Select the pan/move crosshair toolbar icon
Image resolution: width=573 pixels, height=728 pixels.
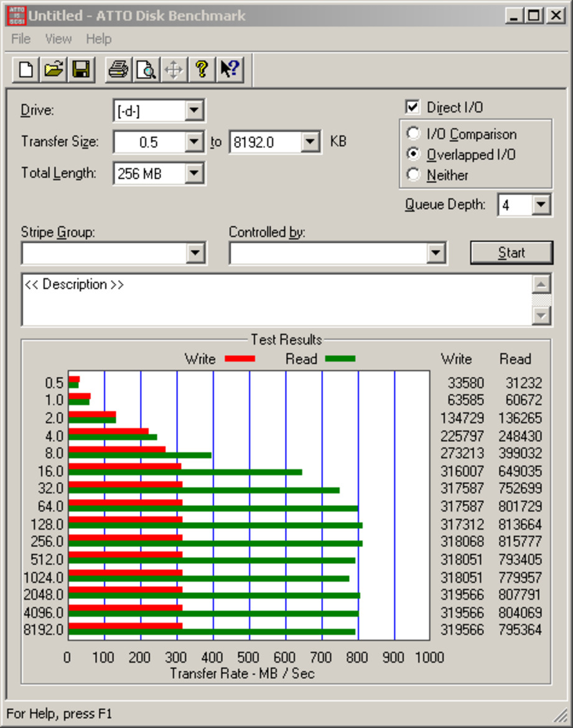[x=173, y=70]
